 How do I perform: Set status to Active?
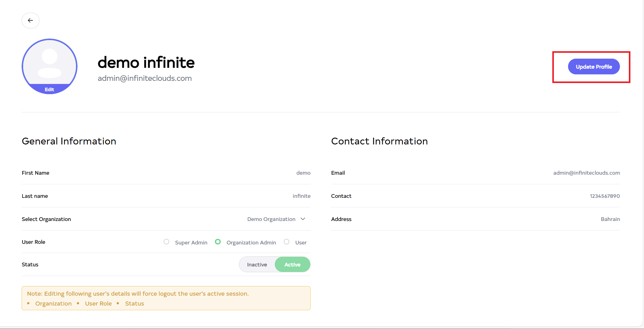click(292, 265)
